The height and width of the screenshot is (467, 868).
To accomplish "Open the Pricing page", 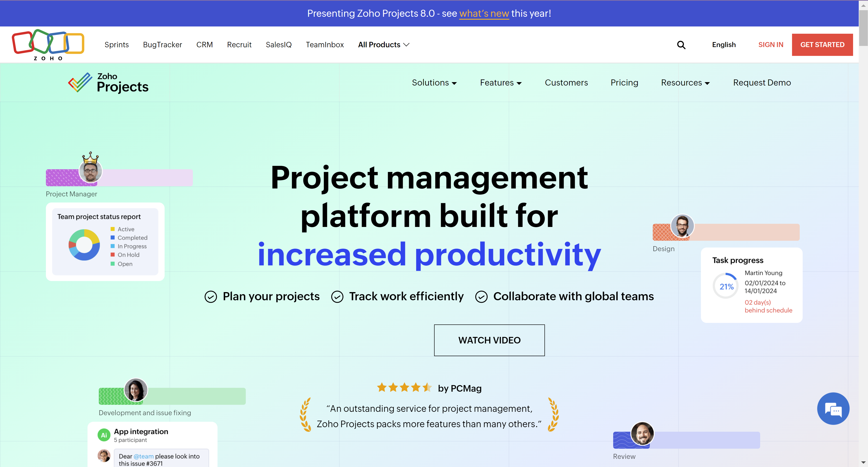I will pos(624,83).
